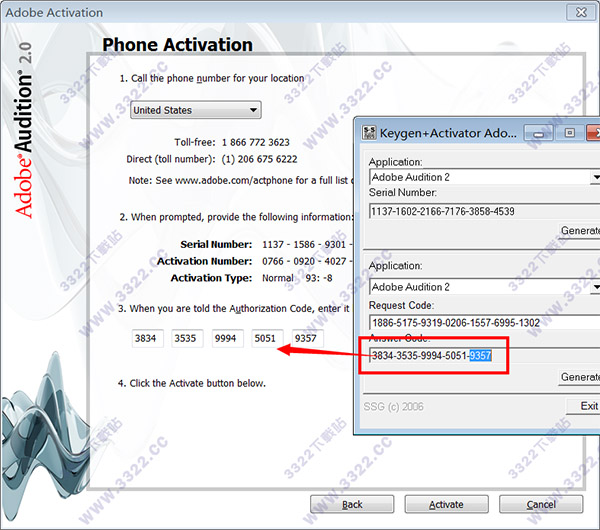Viewport: 600px width, 530px height.
Task: Open the United States country dropdown
Action: tap(196, 110)
